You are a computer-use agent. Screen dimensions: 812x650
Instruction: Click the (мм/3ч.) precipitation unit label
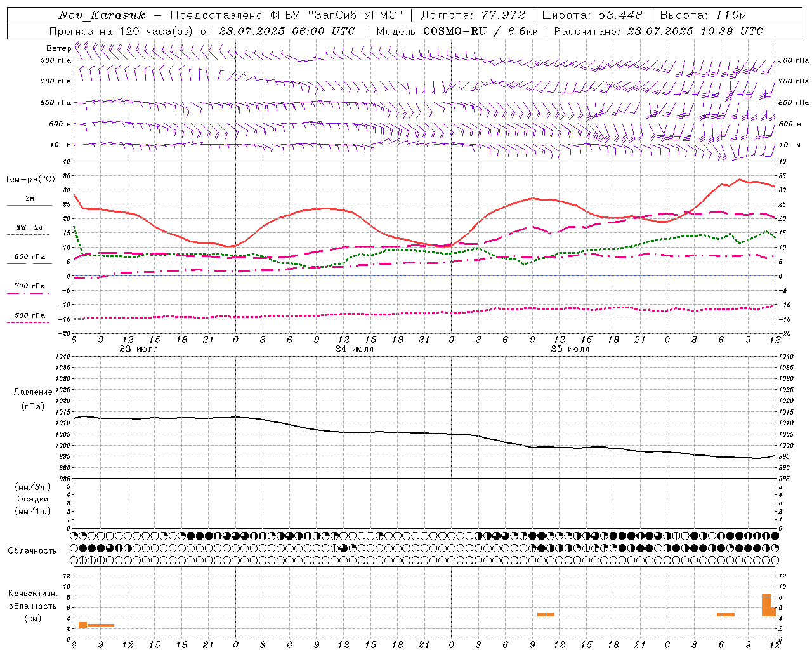[33, 487]
